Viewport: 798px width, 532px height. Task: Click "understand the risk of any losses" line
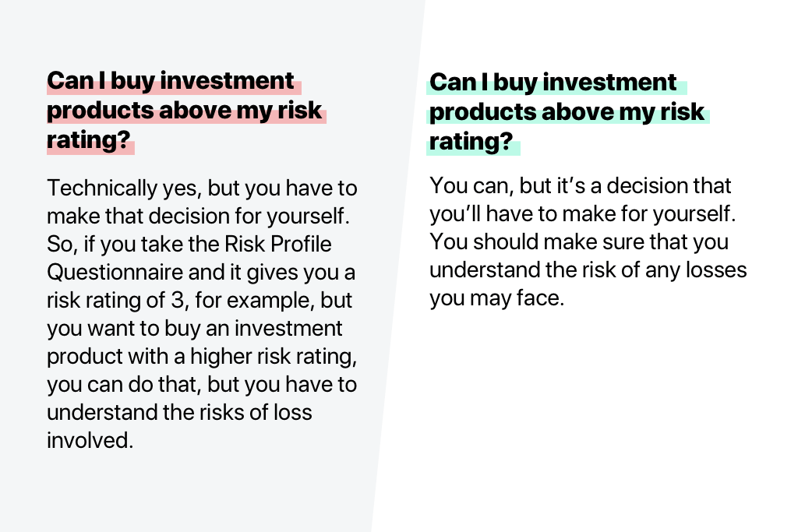588,270
